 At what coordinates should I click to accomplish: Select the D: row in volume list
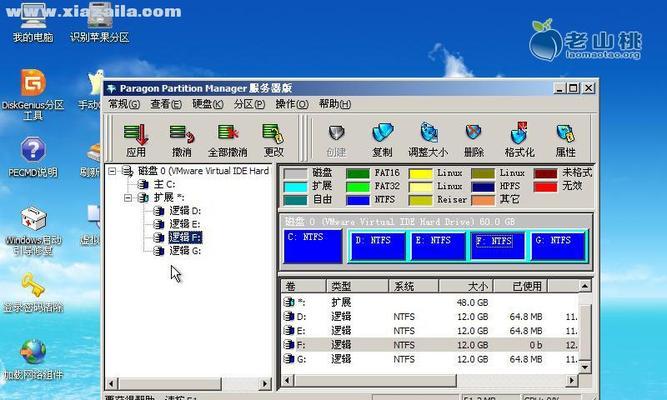click(430, 317)
